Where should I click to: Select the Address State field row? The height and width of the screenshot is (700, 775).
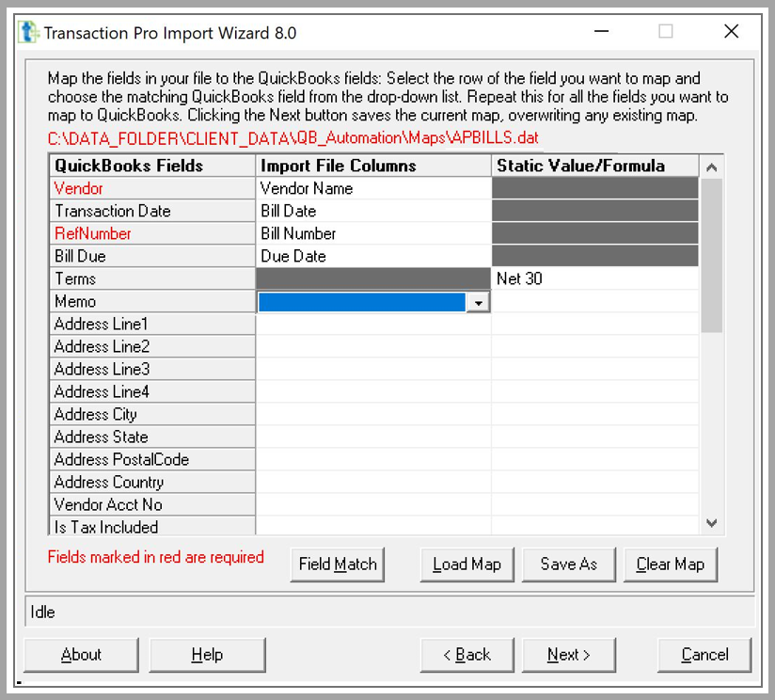[x=152, y=437]
